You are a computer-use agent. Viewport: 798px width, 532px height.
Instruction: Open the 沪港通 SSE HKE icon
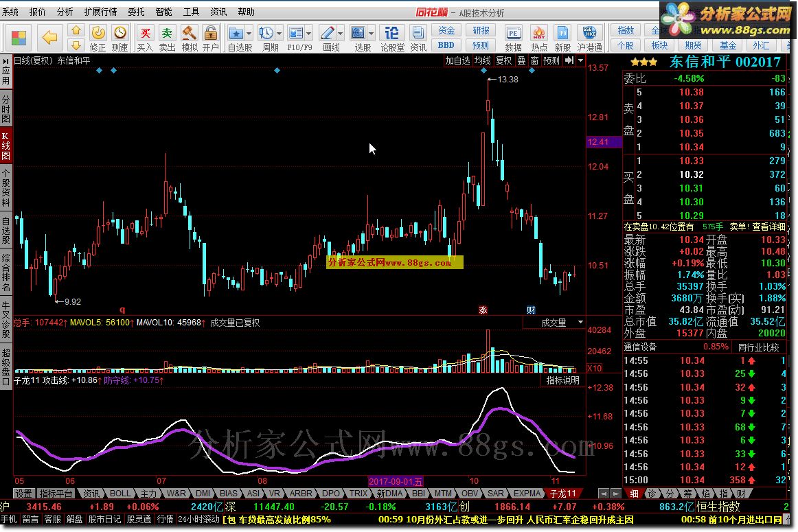pos(589,38)
